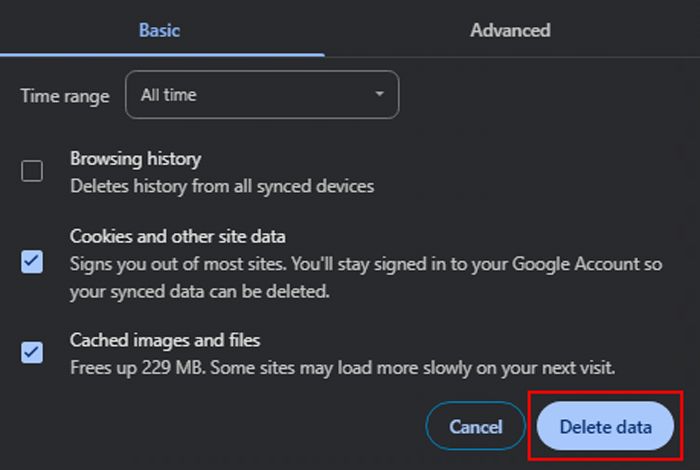The width and height of the screenshot is (700, 470).
Task: Click the 'Time range' label
Action: [65, 95]
